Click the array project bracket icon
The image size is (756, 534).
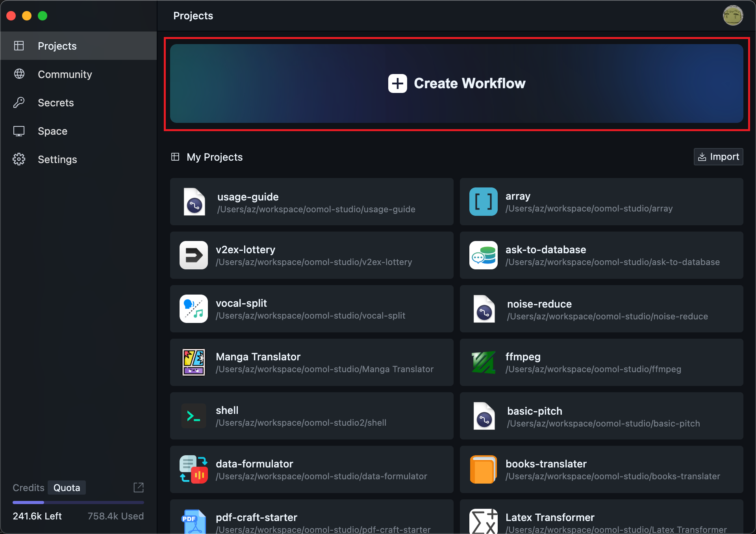[483, 202]
